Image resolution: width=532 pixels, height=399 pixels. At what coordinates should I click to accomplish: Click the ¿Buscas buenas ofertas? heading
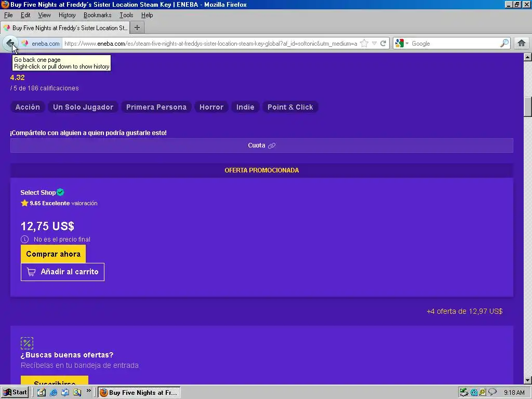tap(67, 355)
